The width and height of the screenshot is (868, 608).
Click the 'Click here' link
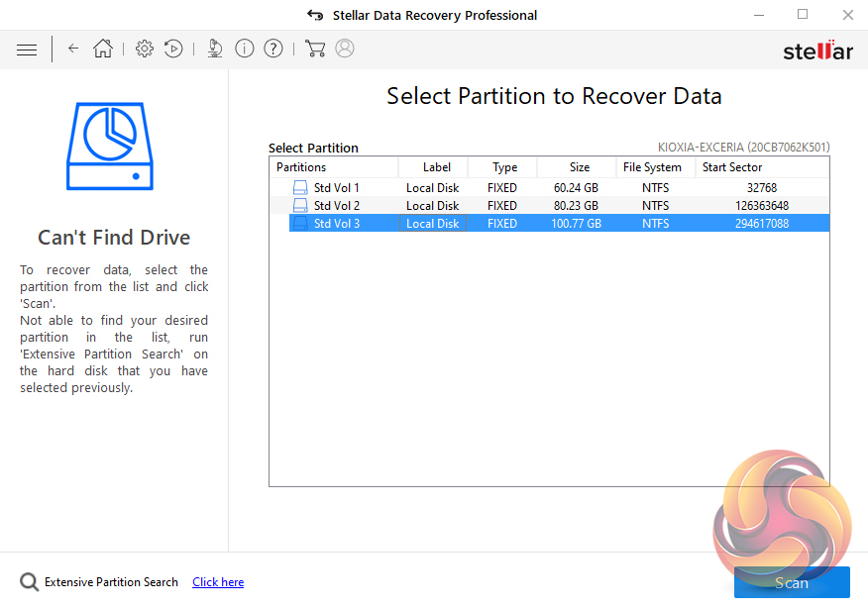pos(218,582)
